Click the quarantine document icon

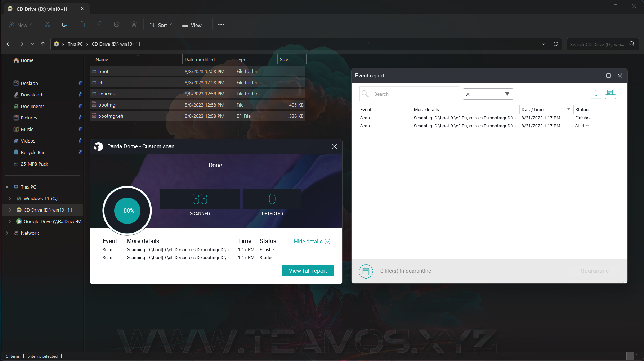point(366,271)
